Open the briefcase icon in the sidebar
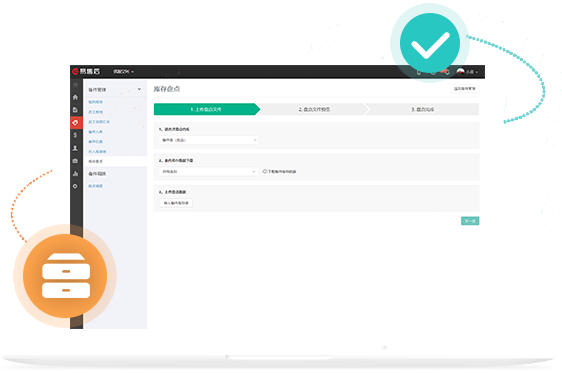 click(x=75, y=161)
